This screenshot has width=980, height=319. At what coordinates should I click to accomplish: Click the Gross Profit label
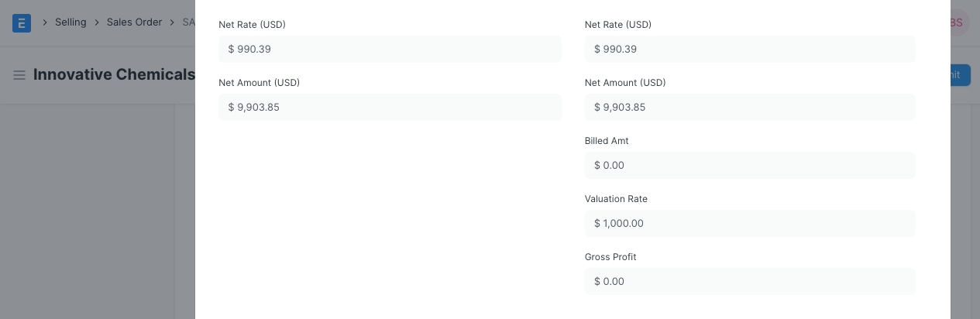coord(610,257)
